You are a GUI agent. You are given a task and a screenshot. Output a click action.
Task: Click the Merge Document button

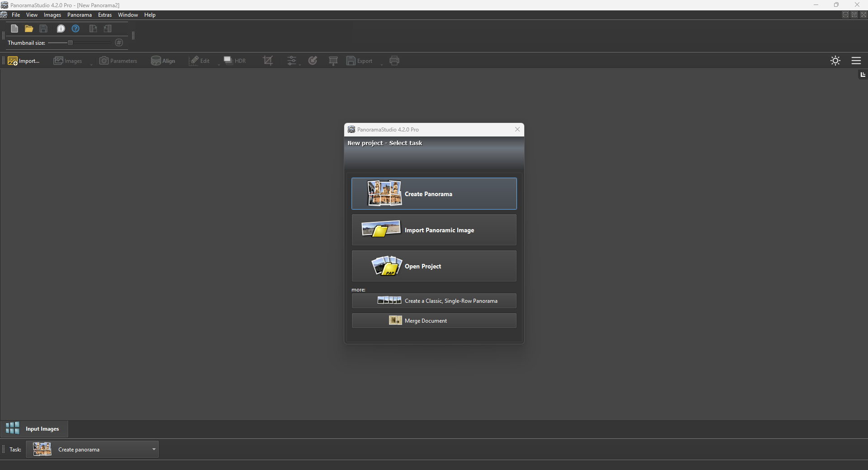[434, 320]
